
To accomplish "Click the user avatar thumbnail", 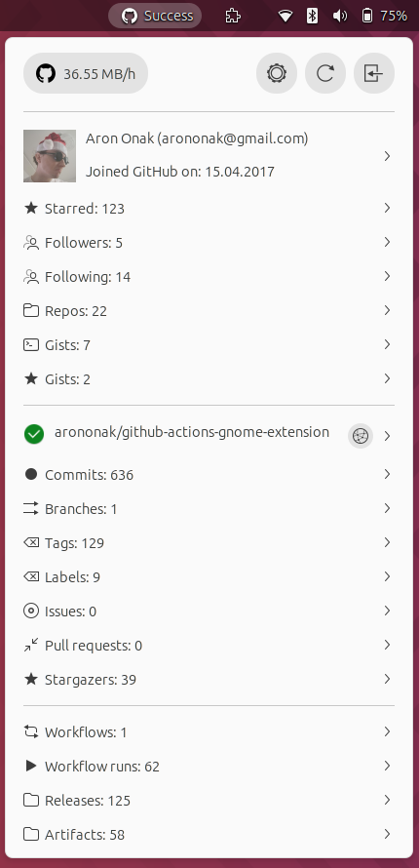I will click(x=50, y=156).
